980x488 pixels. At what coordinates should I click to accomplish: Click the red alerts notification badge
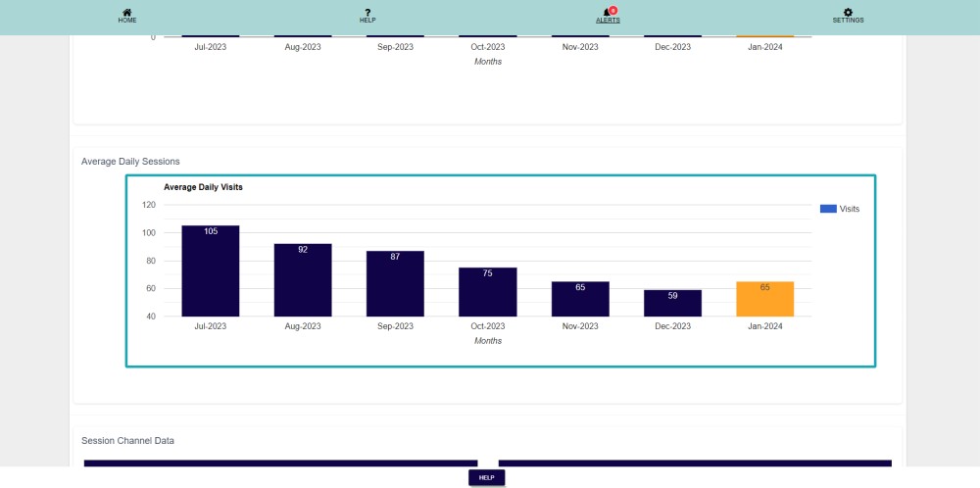(612, 10)
